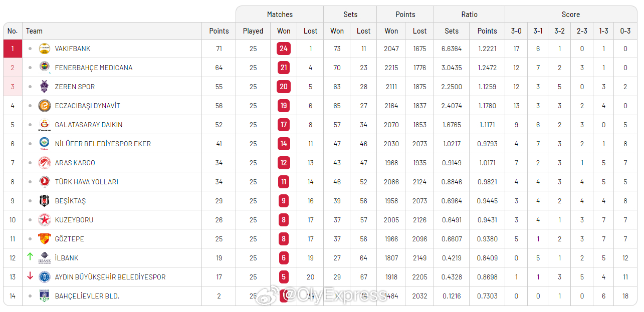This screenshot has width=644, height=312.
Task: Click the Fenerbahçe Medicana team logo
Action: pos(45,68)
